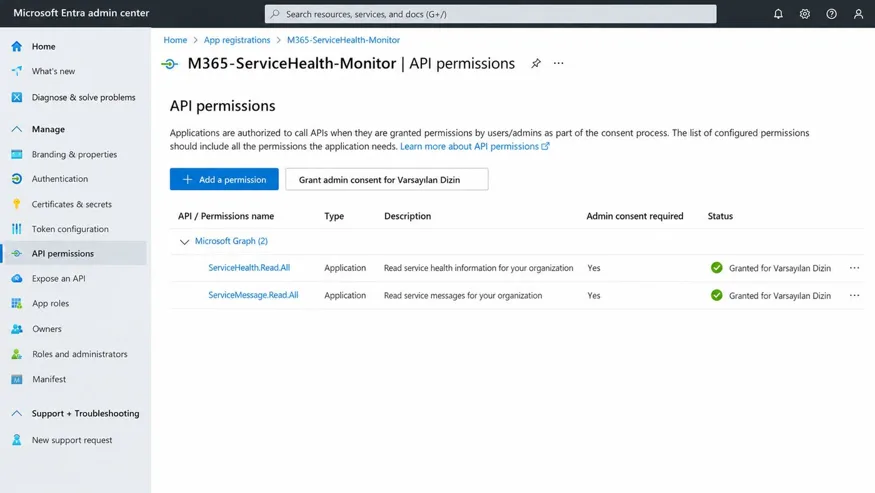Open the ServiceHealth.Read.All permission link

coord(249,267)
